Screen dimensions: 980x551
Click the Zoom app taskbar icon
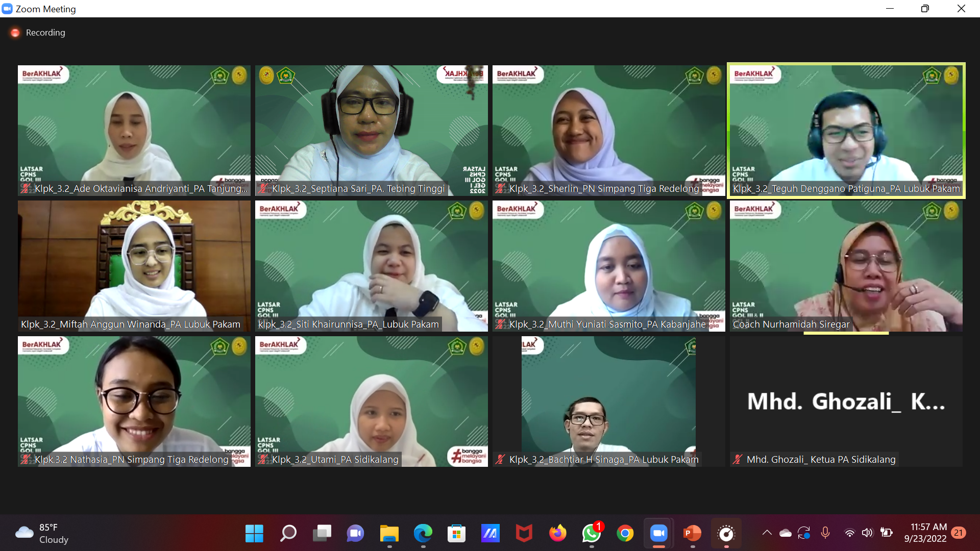coord(658,534)
